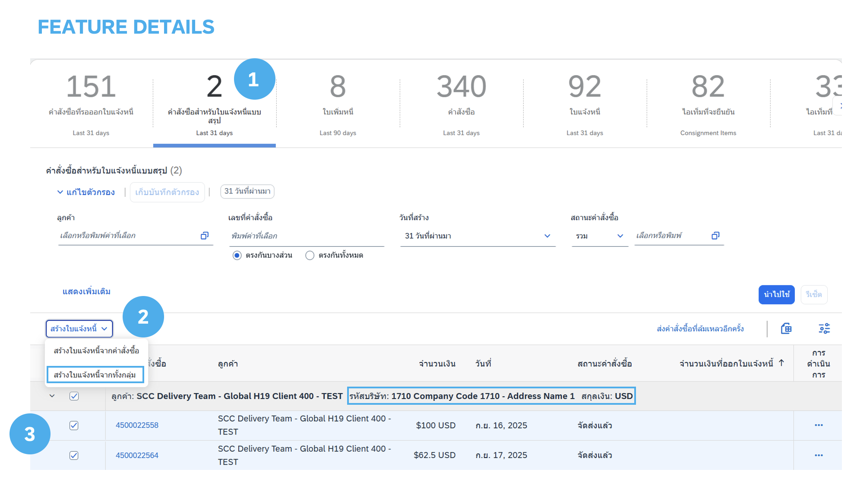Select create invoice from whole group option
The height and width of the screenshot is (504, 854).
[95, 375]
